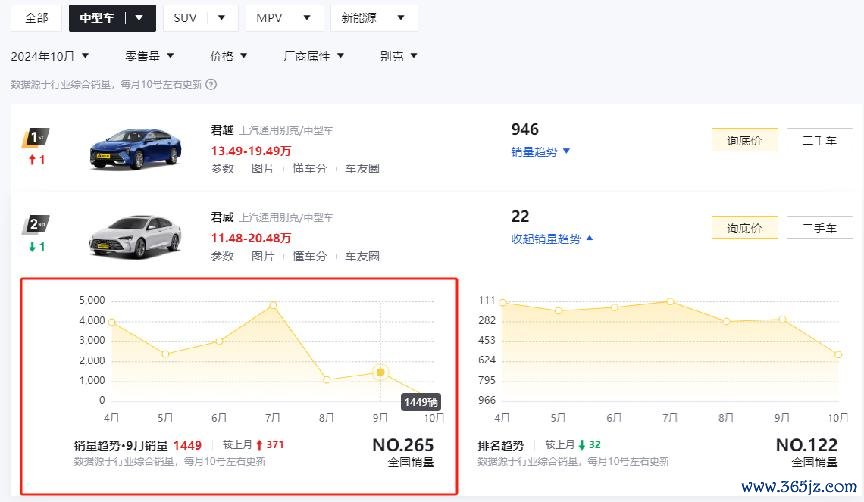Open the MPV category dropdown

pos(284,18)
